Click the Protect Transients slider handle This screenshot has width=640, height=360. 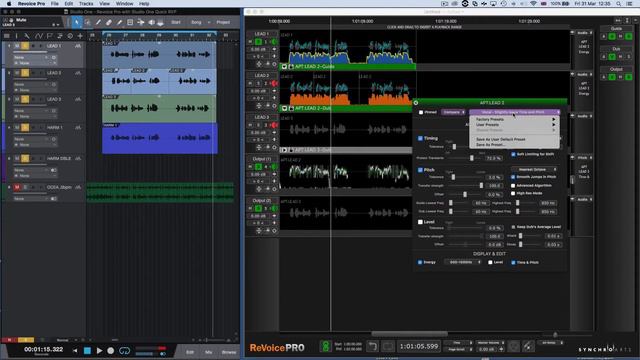tap(472, 158)
